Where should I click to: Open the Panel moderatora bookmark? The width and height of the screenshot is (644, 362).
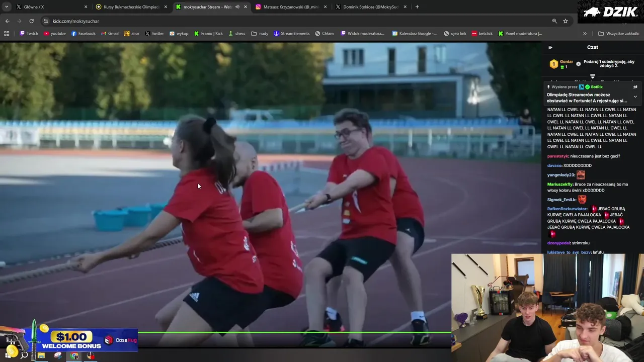pos(520,34)
